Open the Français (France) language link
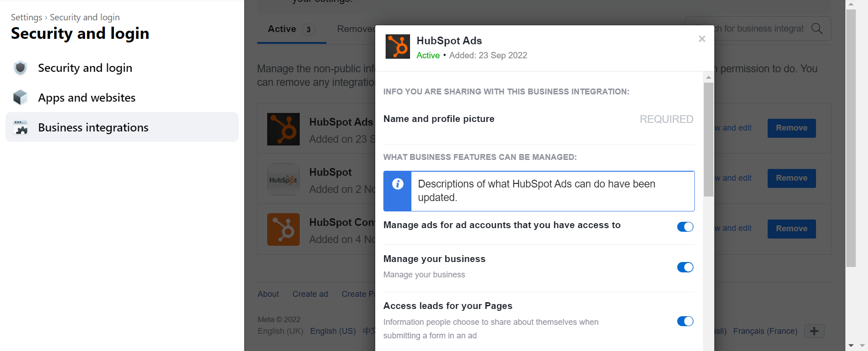 765,331
